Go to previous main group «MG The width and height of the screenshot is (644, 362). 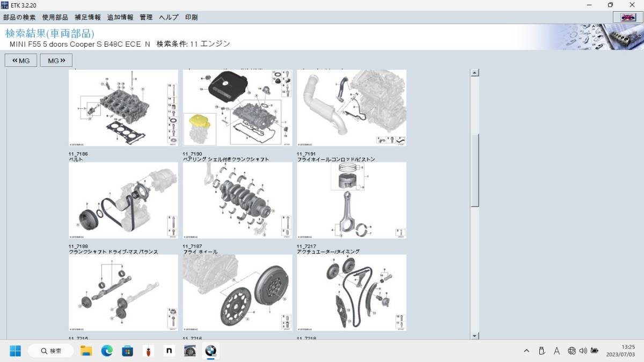[21, 61]
